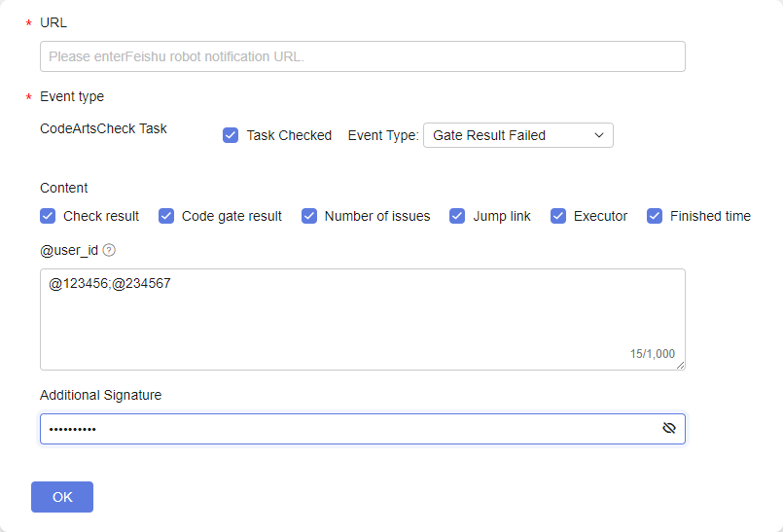
Task: Click the Content section heading
Action: click(x=63, y=188)
